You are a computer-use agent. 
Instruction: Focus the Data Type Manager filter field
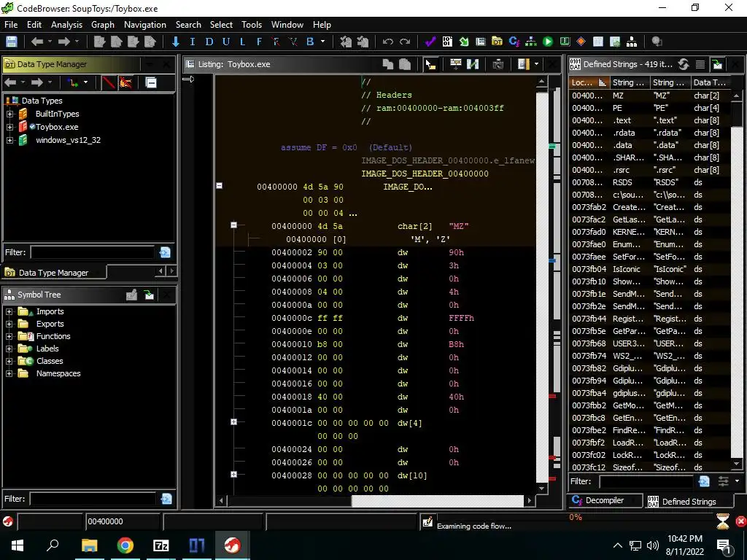pyautogui.click(x=93, y=252)
